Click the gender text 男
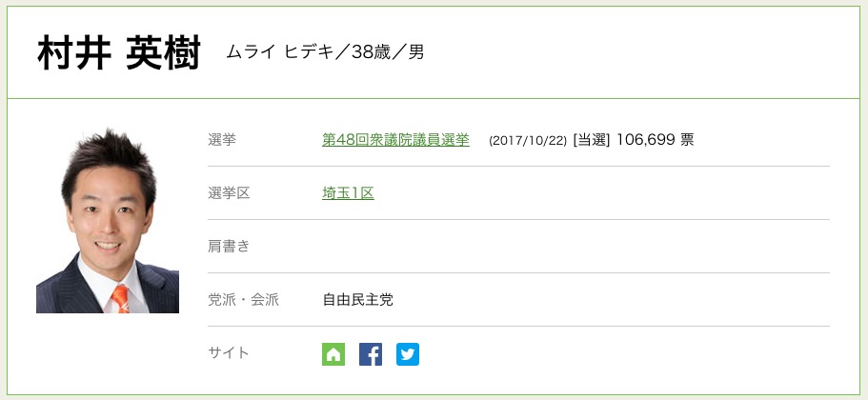This screenshot has height=400, width=868. pos(416,52)
